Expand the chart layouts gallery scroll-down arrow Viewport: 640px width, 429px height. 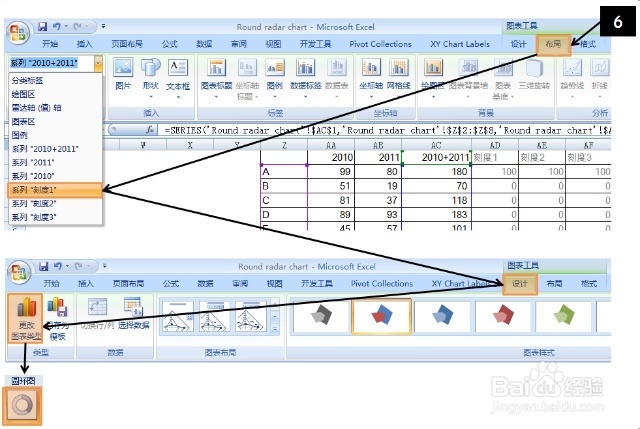[275, 316]
